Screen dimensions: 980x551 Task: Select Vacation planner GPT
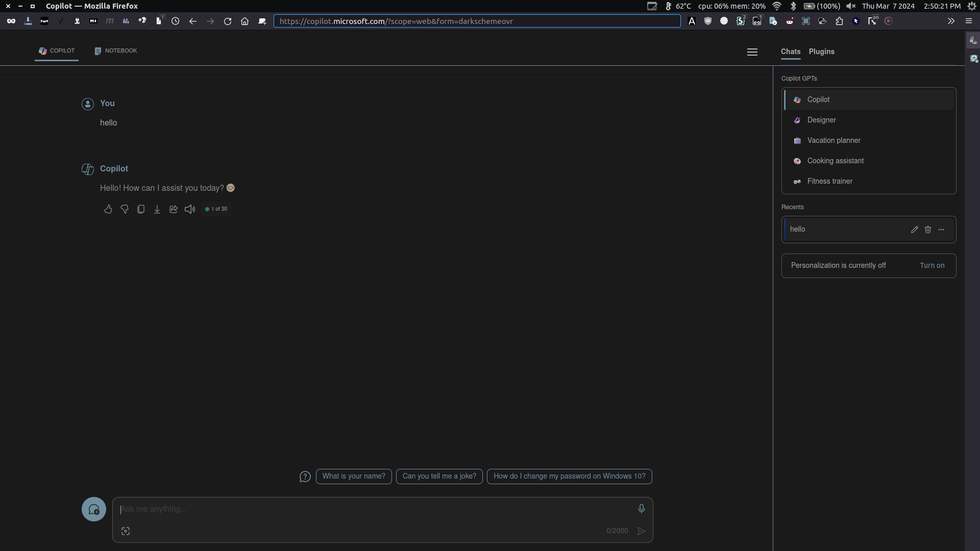pyautogui.click(x=834, y=140)
